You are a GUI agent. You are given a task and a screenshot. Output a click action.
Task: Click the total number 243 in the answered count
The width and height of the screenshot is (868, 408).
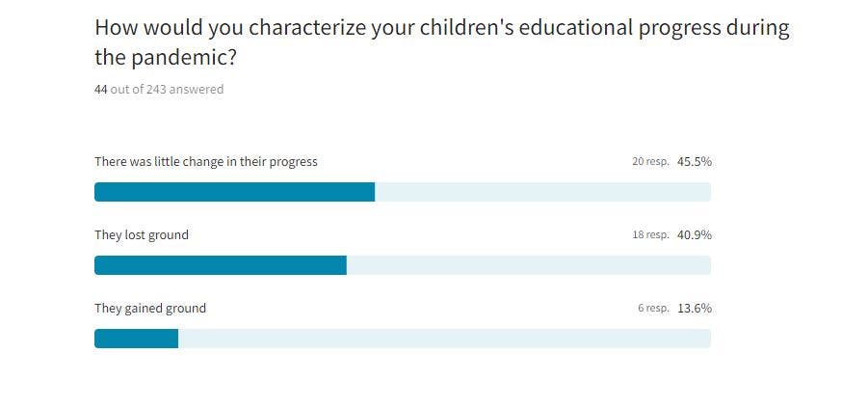[156, 90]
